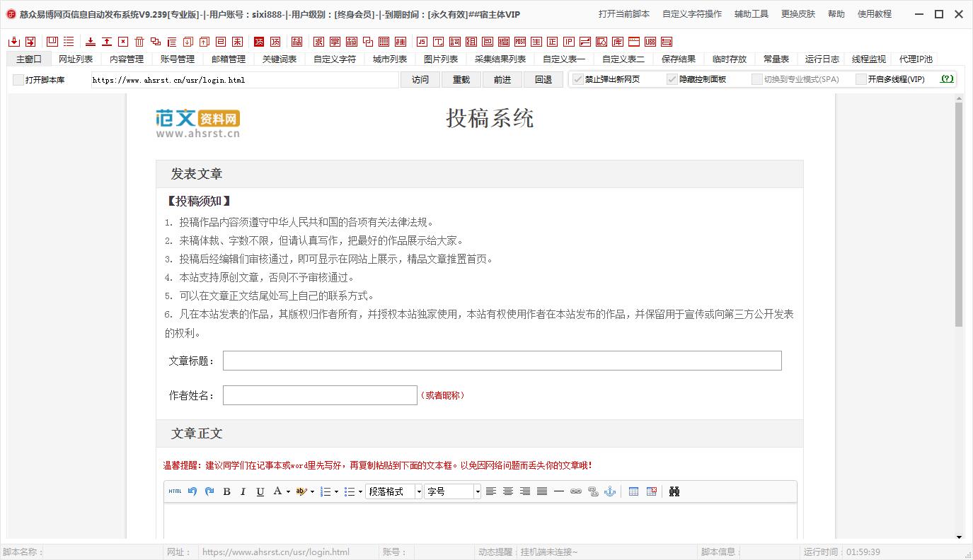973x560 pixels.
Task: Click 打开当前脚本 in title bar
Action: [624, 13]
